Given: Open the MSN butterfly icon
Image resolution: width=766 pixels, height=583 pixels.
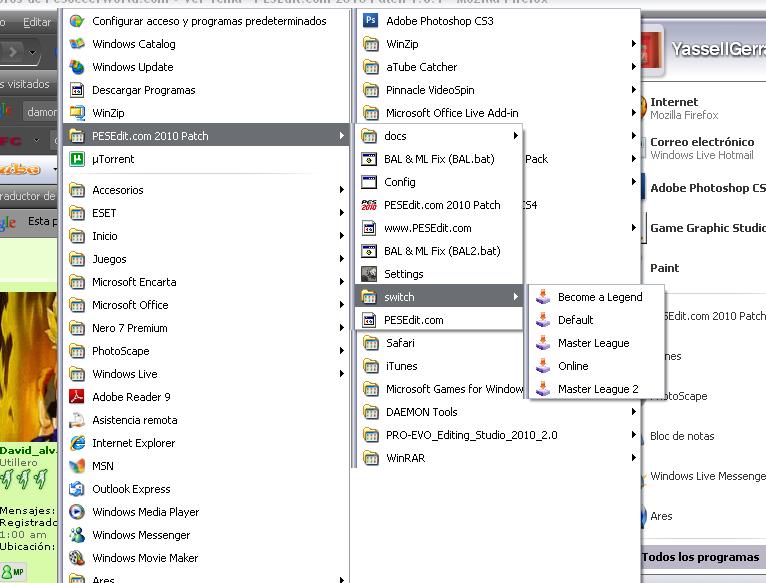Looking at the screenshot, I should point(77,466).
